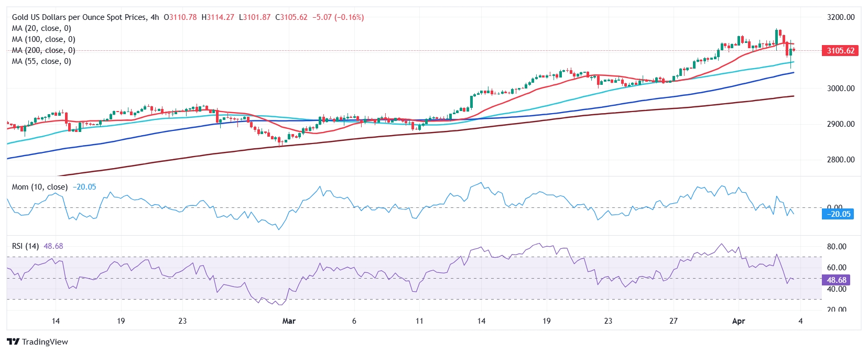This screenshot has height=353, width=868.
Task: Click the 11 date label on time axis
Action: click(x=419, y=321)
